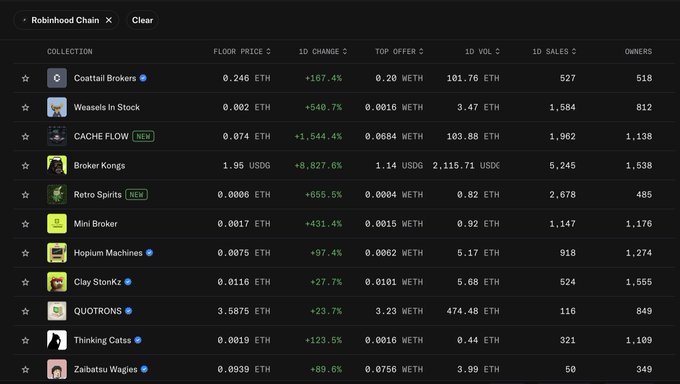Open the Clay StonKz collection name

click(97, 282)
